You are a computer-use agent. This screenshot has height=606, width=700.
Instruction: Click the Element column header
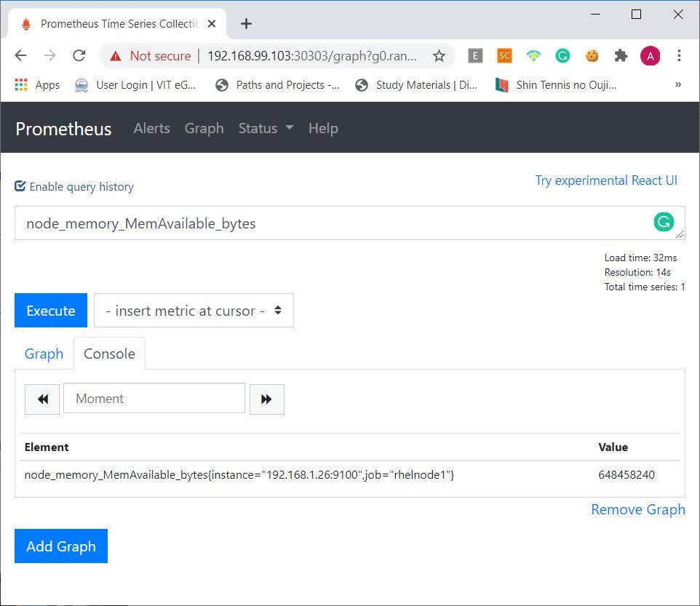[47, 447]
